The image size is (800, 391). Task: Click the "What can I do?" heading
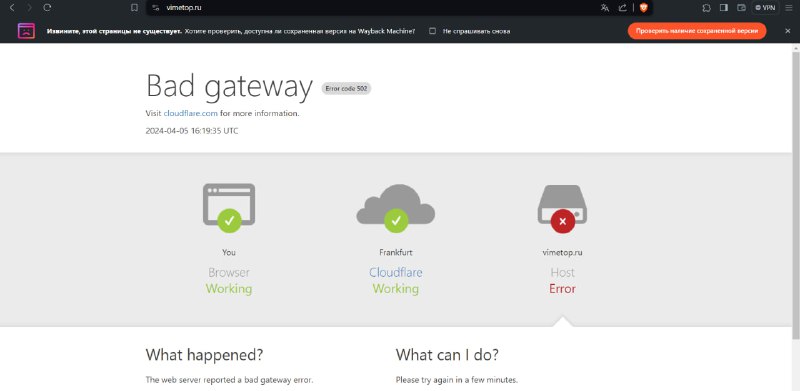pos(447,354)
